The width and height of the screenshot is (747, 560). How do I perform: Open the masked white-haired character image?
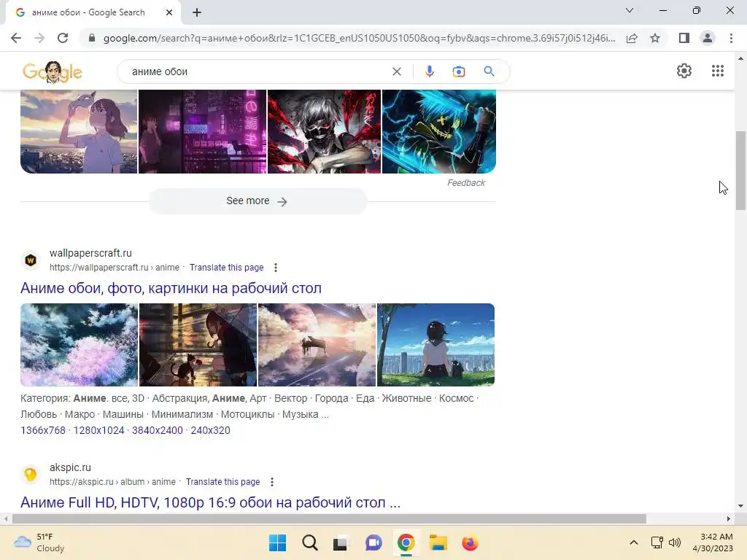pyautogui.click(x=325, y=131)
